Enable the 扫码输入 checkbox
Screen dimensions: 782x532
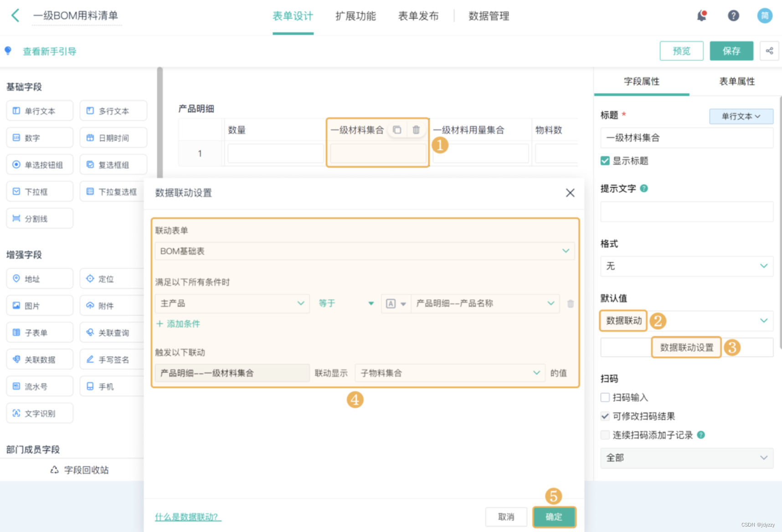(x=605, y=398)
